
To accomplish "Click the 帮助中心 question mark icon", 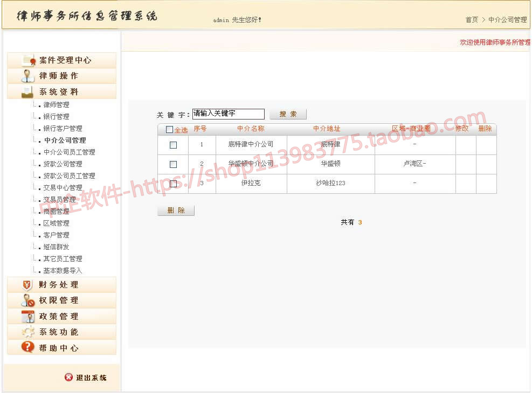I will 28,348.
